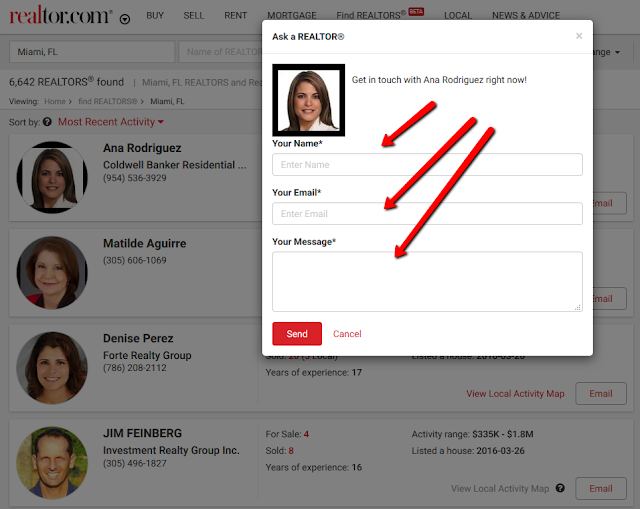Click help icon beside Jim Feinberg's activity map
The width and height of the screenshot is (640, 509).
(x=560, y=488)
